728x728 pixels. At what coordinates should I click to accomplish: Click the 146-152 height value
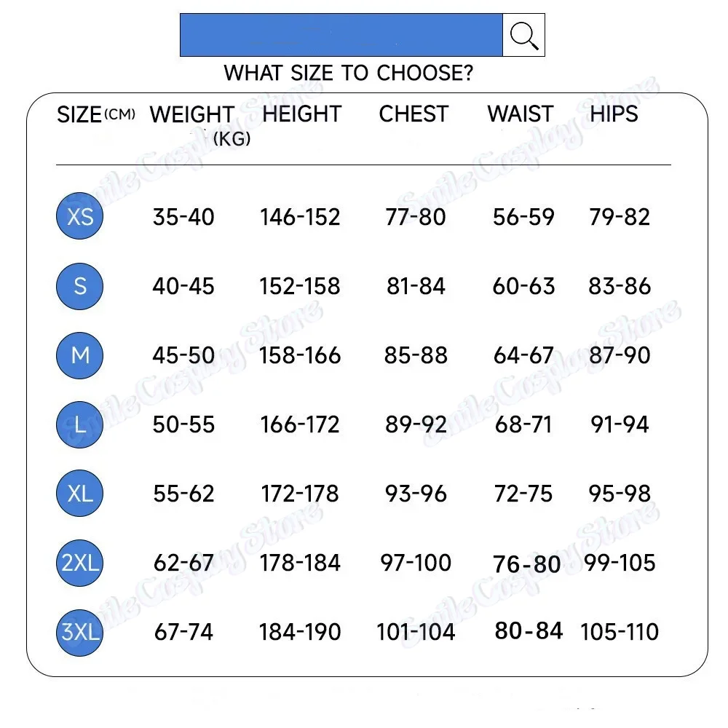click(300, 217)
